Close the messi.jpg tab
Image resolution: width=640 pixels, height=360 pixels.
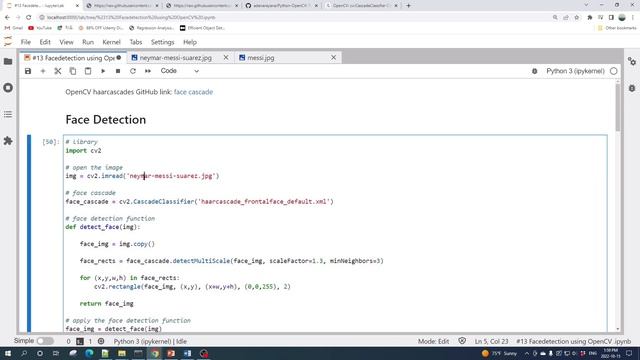(x=333, y=58)
